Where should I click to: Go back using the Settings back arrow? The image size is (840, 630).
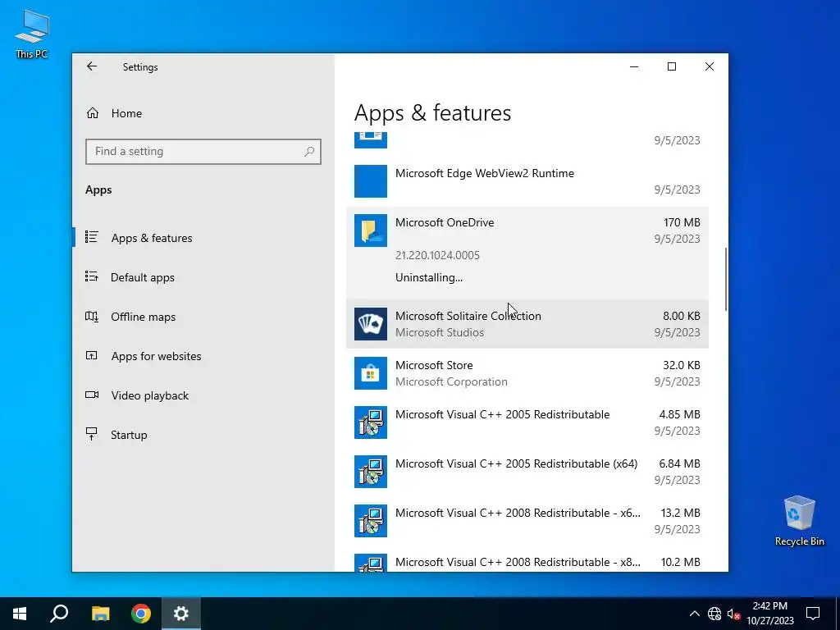coord(92,66)
